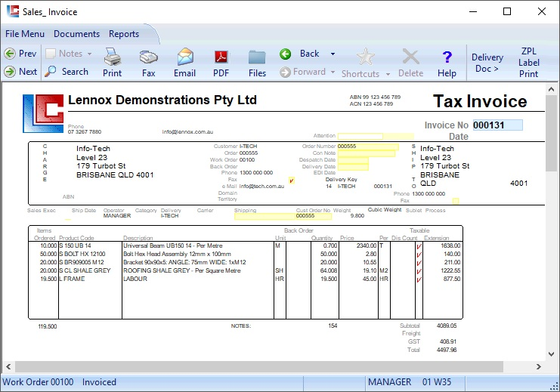Click the Help question mark icon
This screenshot has width=560, height=392.
pyautogui.click(x=447, y=57)
